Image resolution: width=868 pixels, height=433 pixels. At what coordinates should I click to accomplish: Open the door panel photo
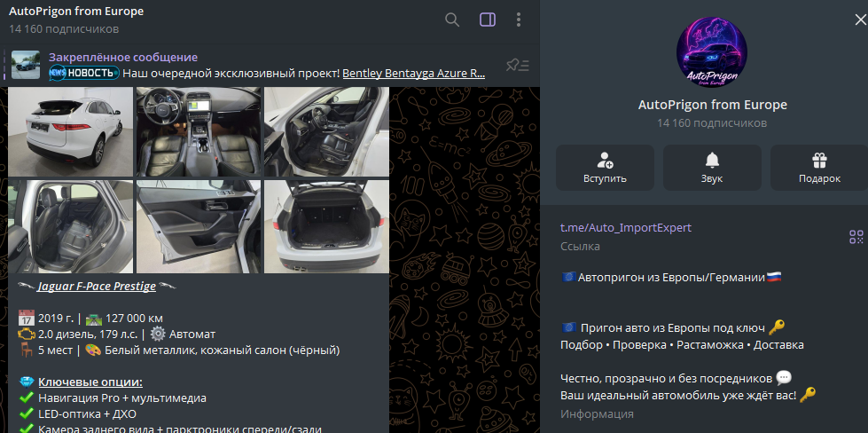point(199,226)
